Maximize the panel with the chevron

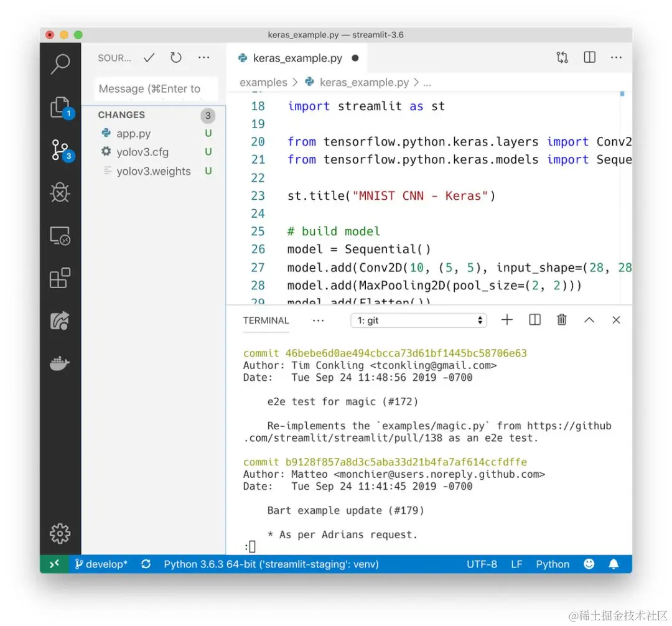point(589,320)
